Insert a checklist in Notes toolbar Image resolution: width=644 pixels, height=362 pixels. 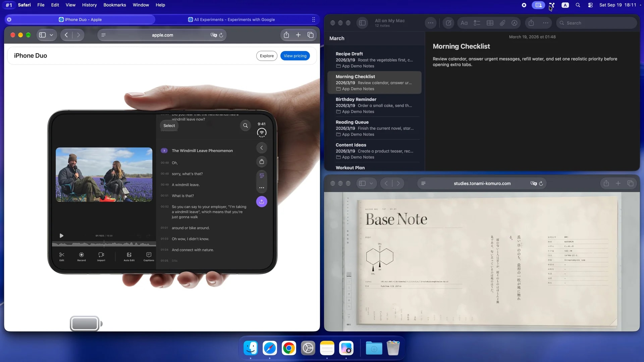(x=477, y=23)
